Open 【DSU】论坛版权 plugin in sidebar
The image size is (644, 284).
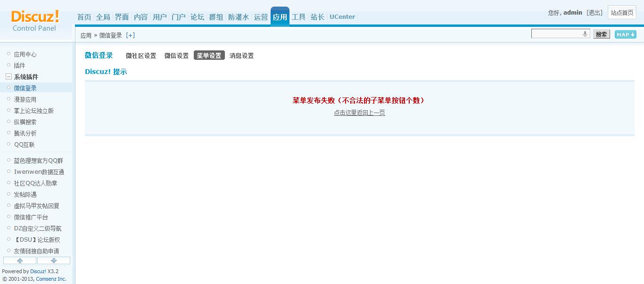(x=37, y=240)
